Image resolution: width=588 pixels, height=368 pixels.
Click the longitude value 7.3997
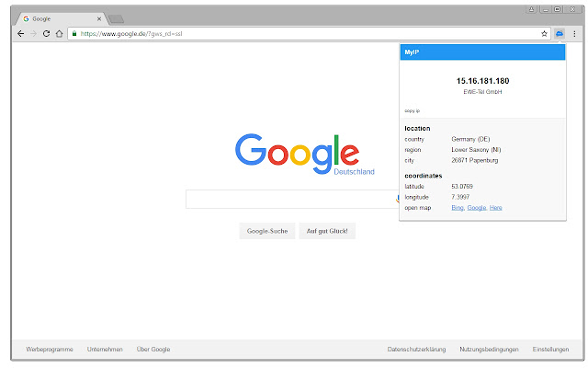click(x=460, y=197)
